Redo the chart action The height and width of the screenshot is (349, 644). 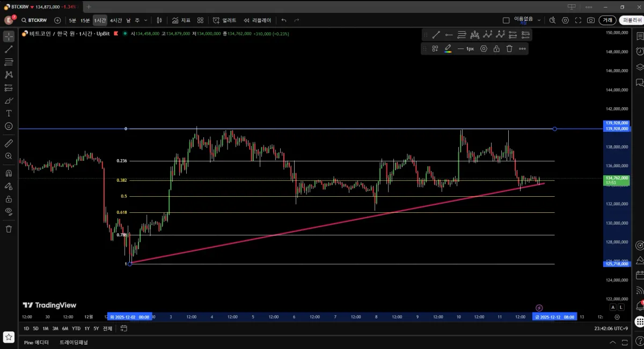(296, 20)
